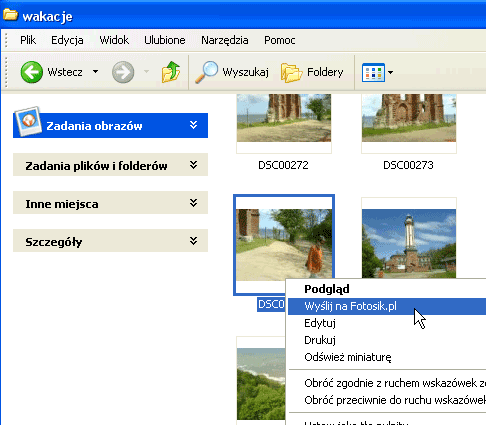Open the forward history dropdown arrow

pyautogui.click(x=146, y=71)
